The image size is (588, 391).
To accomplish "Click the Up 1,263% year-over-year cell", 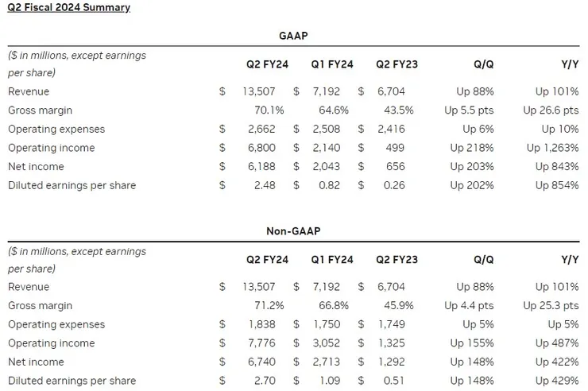I will [550, 148].
